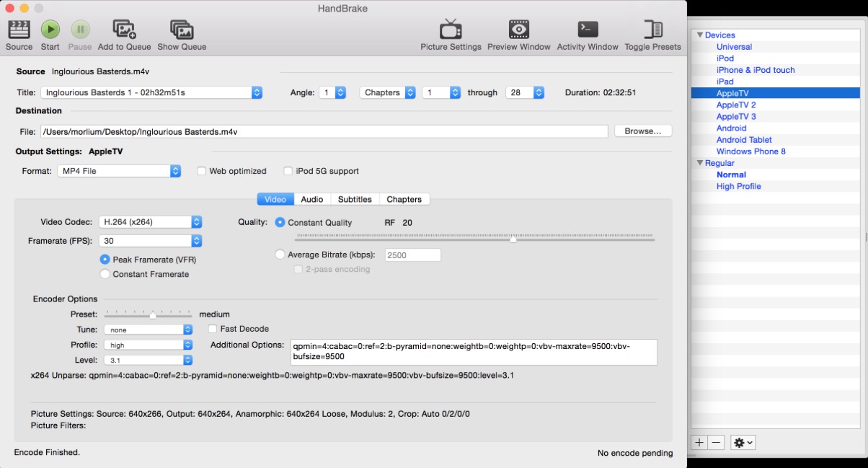Click the Add to Queue icon
868x468 pixels.
pyautogui.click(x=125, y=30)
